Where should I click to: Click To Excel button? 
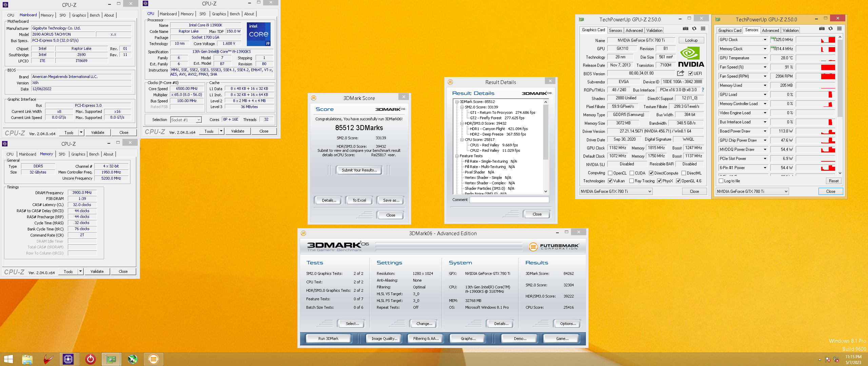359,200
